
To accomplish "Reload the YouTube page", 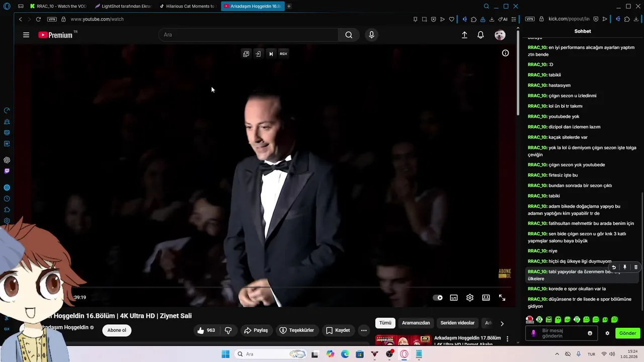I will tap(38, 19).
